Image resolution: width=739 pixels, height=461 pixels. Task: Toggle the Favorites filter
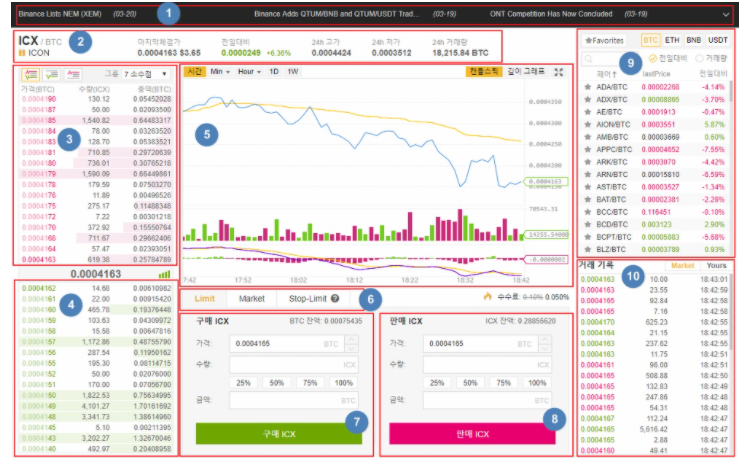(604, 41)
